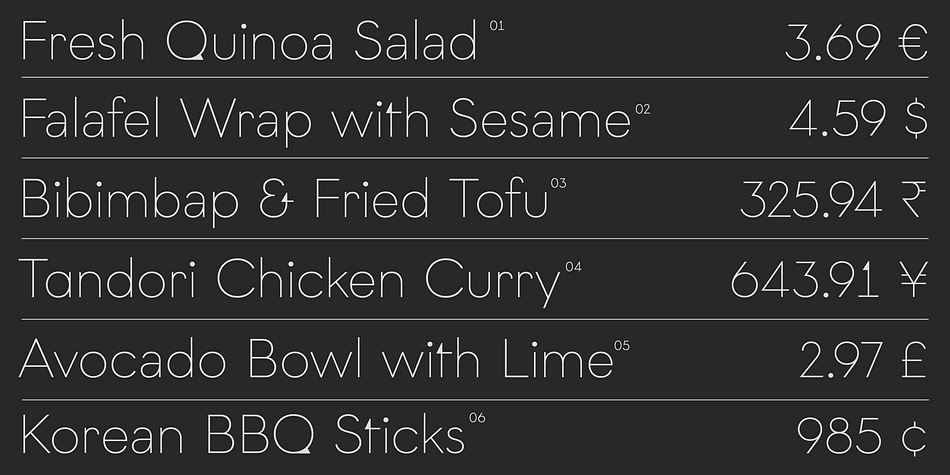Click the dollar sign symbol
Screen dimensions: 950x475
coord(915,119)
